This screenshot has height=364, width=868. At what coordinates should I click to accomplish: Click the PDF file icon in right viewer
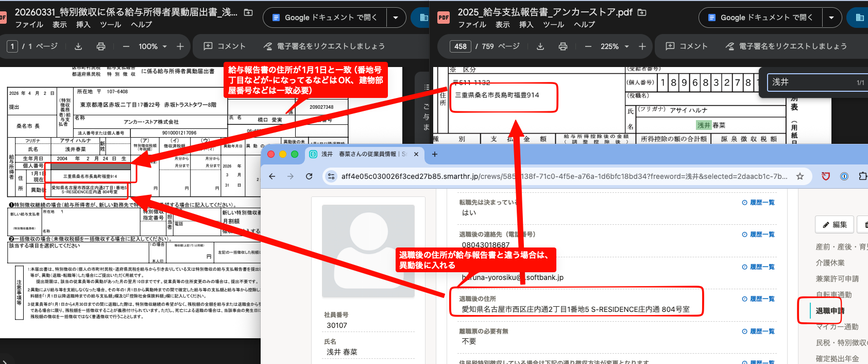(444, 18)
